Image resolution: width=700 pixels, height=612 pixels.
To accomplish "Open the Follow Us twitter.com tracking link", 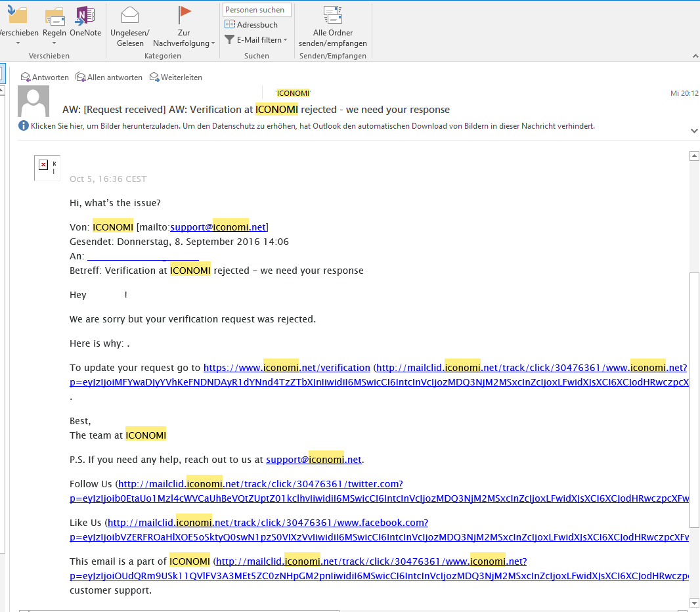I will (x=260, y=484).
